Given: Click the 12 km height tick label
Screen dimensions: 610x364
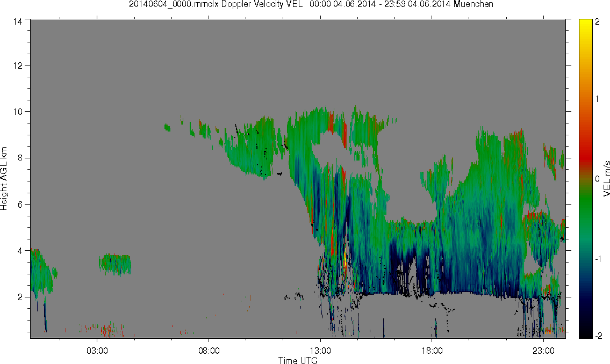Looking at the screenshot, I should [x=17, y=65].
